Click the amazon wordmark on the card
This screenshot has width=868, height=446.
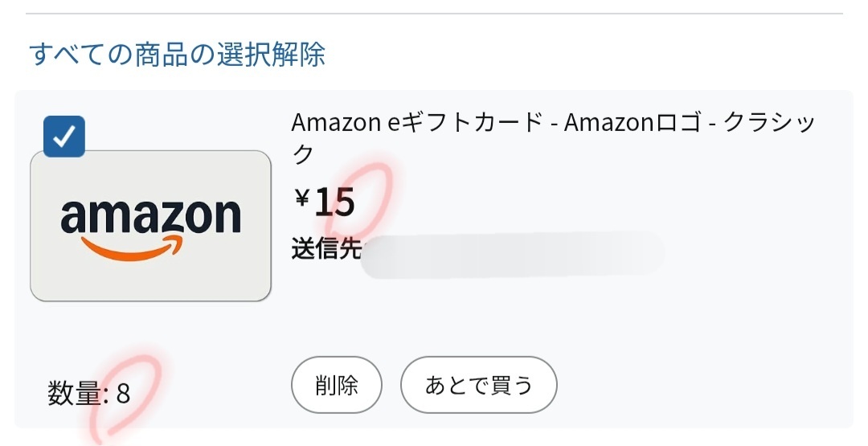pyautogui.click(x=150, y=216)
